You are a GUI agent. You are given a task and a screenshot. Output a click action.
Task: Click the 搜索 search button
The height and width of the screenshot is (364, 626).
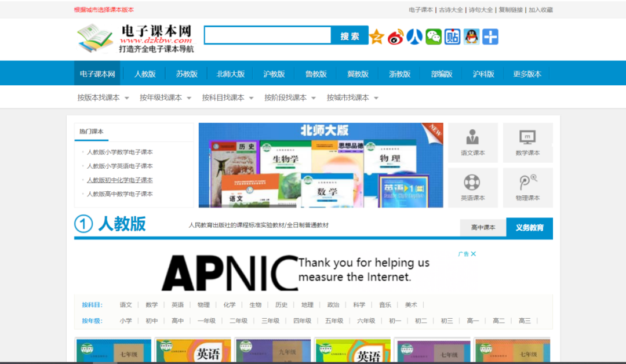point(350,35)
